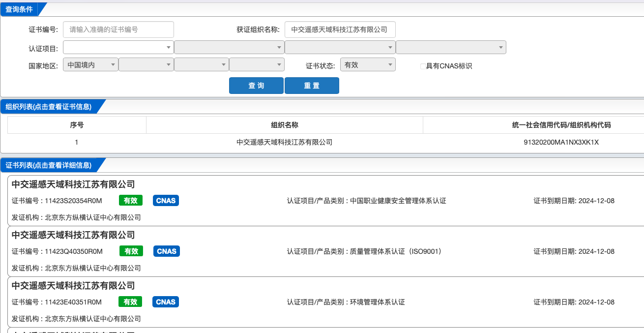Image resolution: width=644 pixels, height=333 pixels.
Task: Open the 中国境内 country dropdown
Action: point(90,65)
